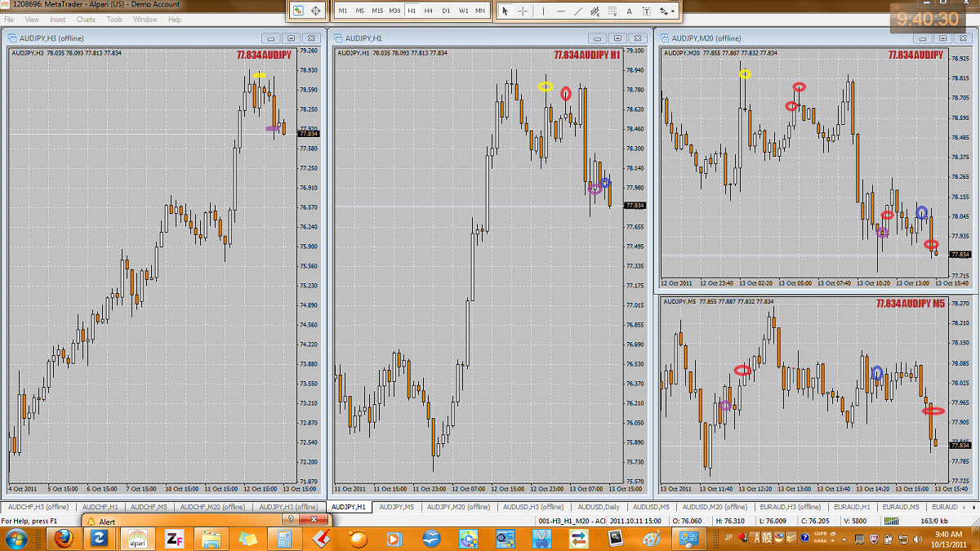The height and width of the screenshot is (551, 980).
Task: Open the Charts menu
Action: click(86, 19)
